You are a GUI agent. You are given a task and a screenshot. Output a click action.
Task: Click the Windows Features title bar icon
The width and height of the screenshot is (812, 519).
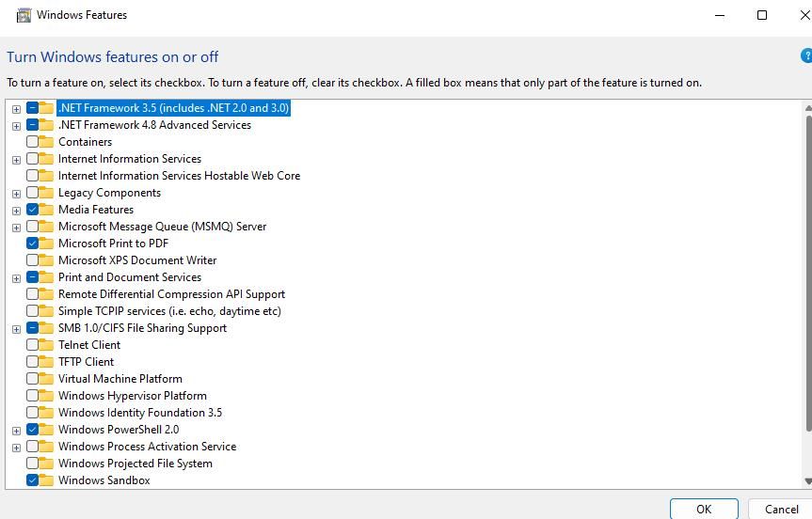click(24, 16)
